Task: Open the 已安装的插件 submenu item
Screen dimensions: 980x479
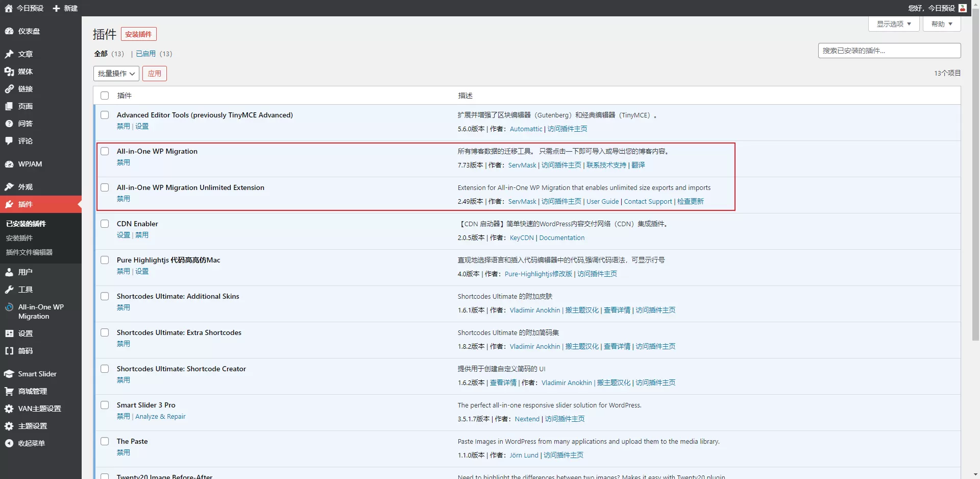Action: [x=26, y=224]
